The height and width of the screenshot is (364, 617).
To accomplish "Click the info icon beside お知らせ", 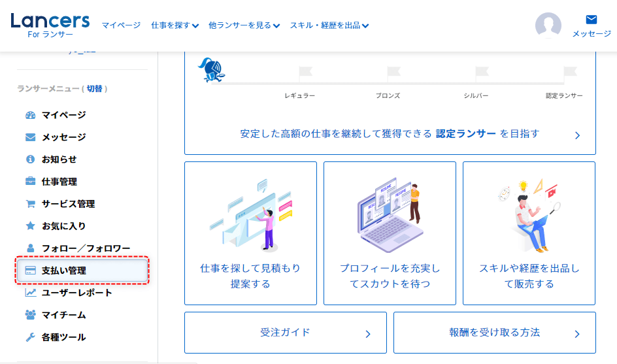I will click(x=30, y=159).
